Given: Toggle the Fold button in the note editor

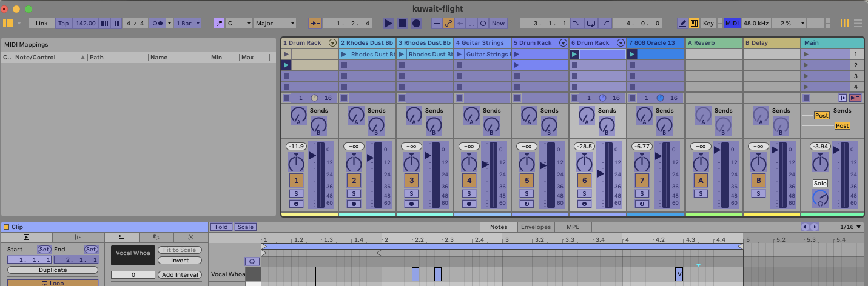Looking at the screenshot, I should [x=221, y=227].
